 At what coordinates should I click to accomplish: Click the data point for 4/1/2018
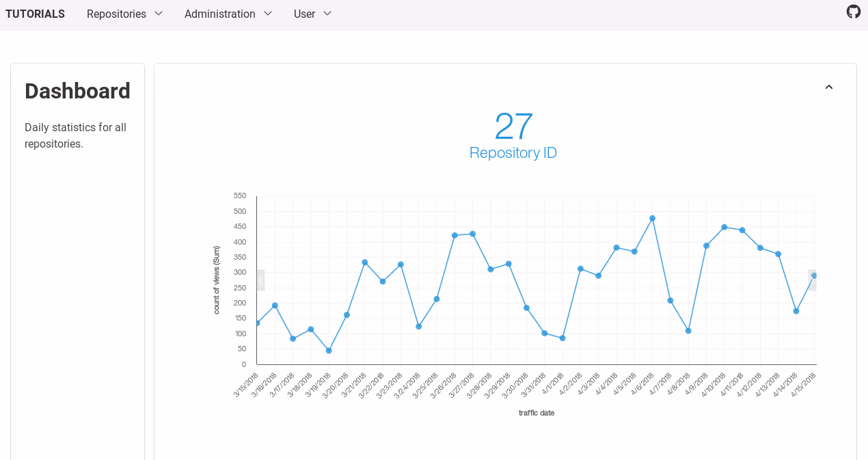pos(562,338)
